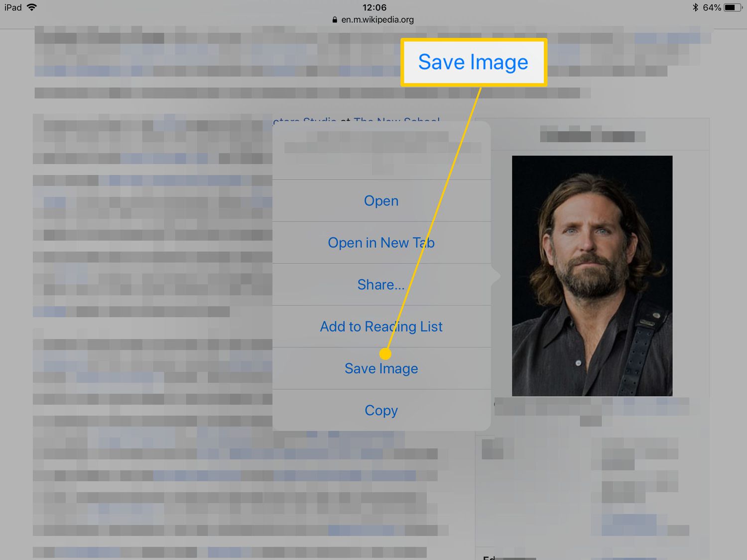
Task: Select Add to Reading List
Action: coord(381,327)
